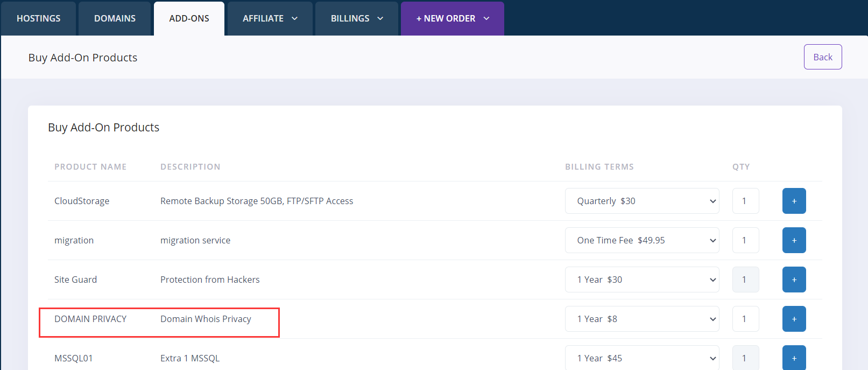868x370 pixels.
Task: Expand migration One Time Fee dropdown
Action: tap(641, 240)
